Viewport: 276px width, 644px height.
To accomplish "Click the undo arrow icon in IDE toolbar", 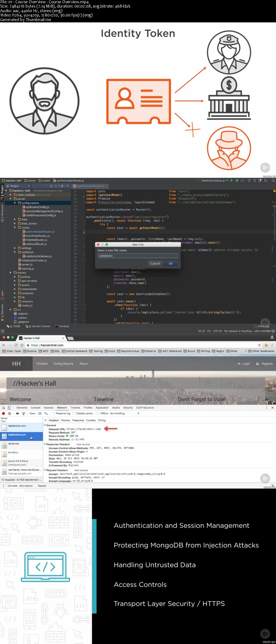I will pyautogui.click(x=265, y=180).
